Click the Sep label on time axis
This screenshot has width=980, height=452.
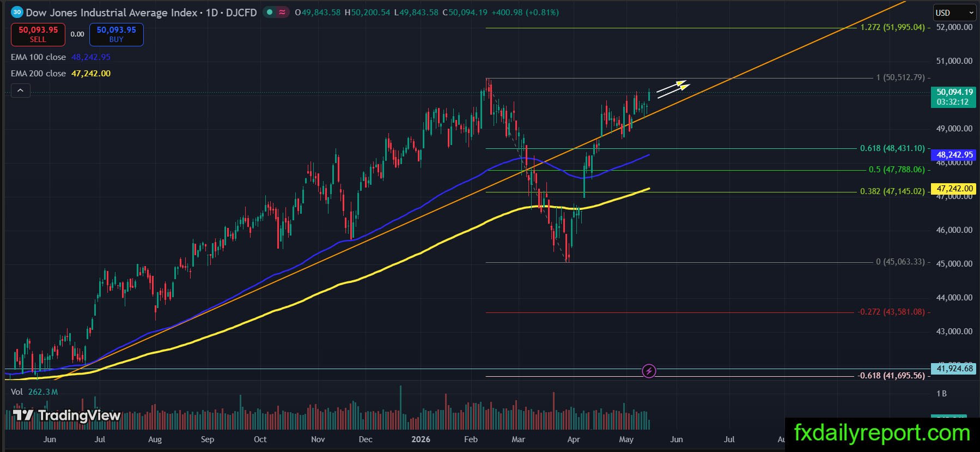coord(208,439)
